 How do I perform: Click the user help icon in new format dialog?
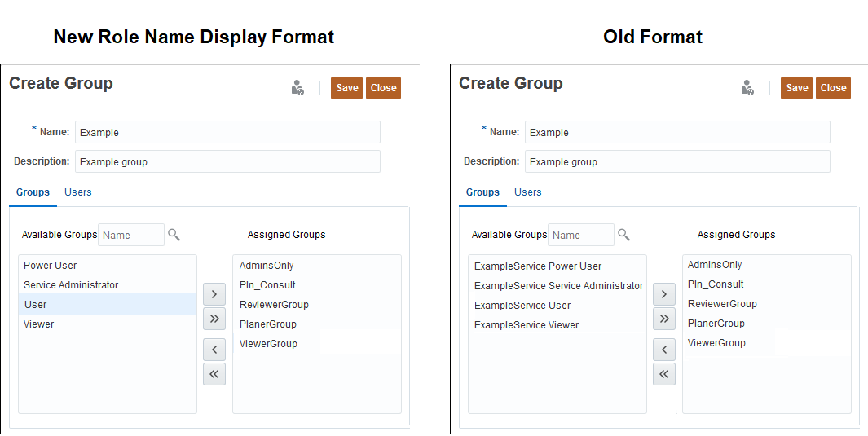[x=297, y=88]
